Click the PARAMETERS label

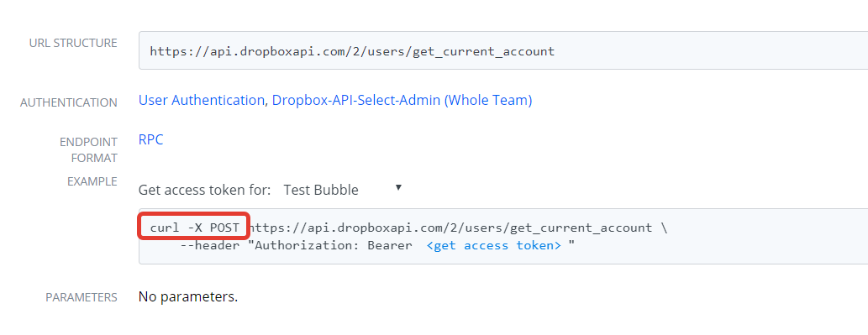[82, 297]
